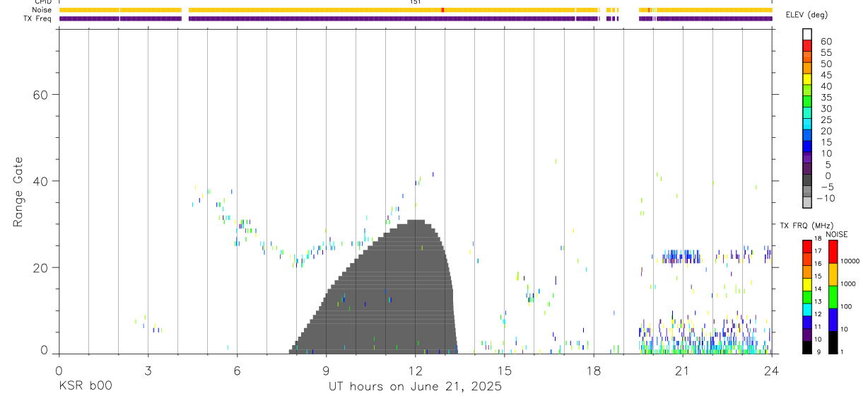Click the purple TX Freq status bar

[416, 18]
